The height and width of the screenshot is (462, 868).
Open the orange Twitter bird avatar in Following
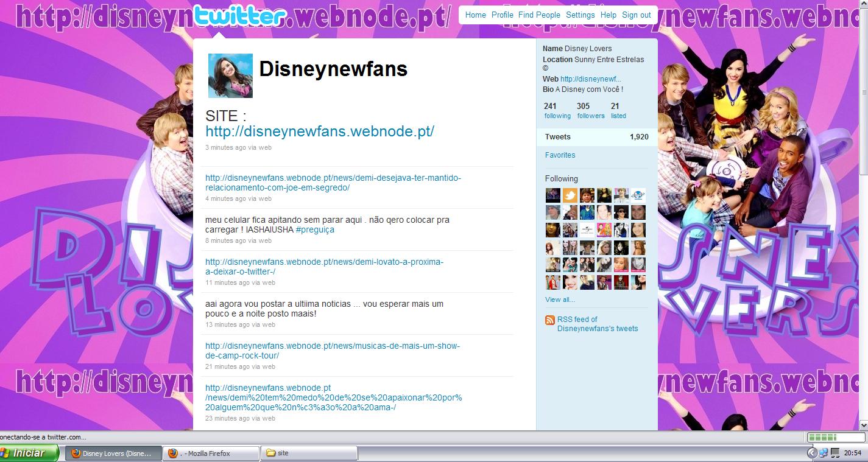coord(570,195)
